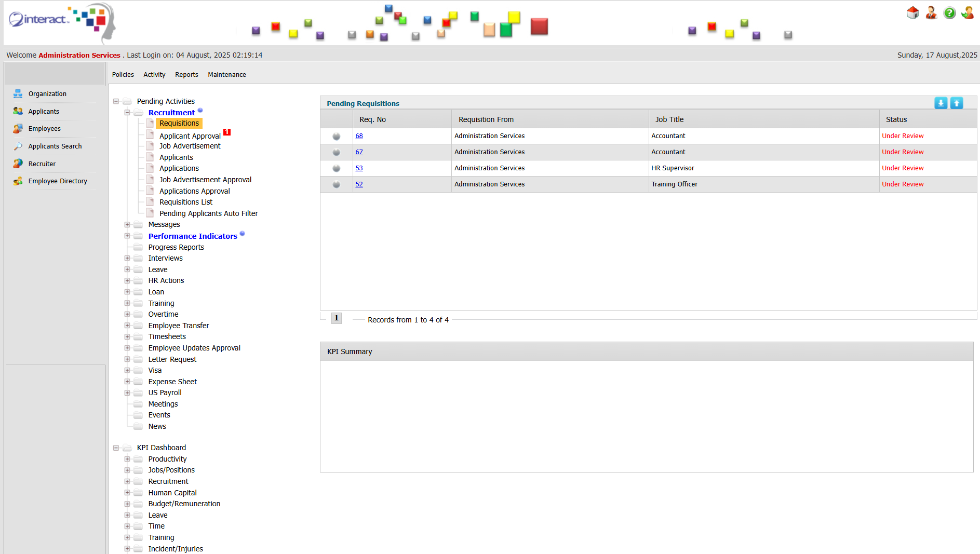980x554 pixels.
Task: Collapse the Pending Activities tree node
Action: tap(116, 101)
